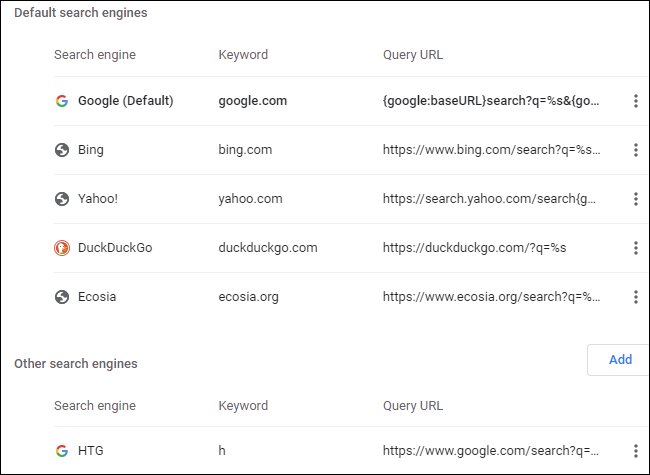This screenshot has width=650, height=475.
Task: Click the HTG keyword 'h'
Action: pos(222,451)
